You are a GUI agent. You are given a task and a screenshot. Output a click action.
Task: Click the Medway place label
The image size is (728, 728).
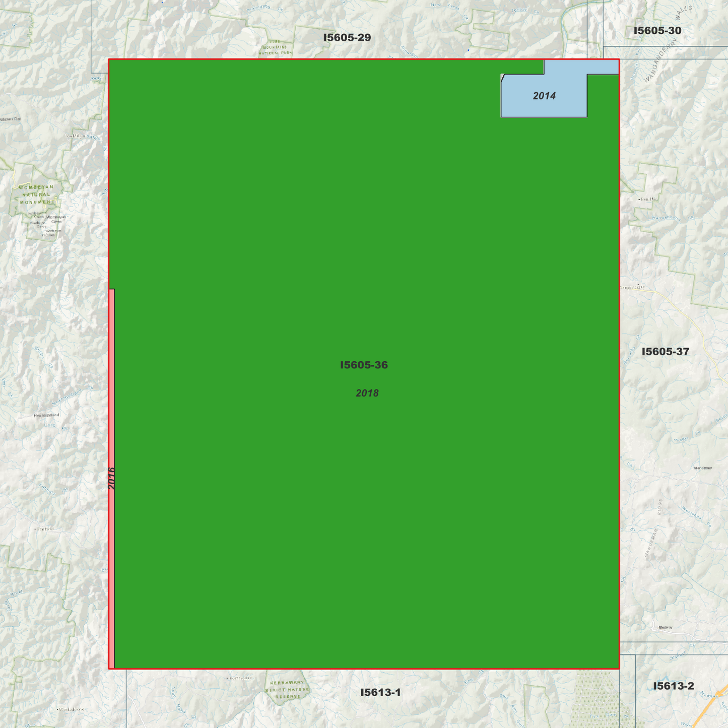pos(666,627)
